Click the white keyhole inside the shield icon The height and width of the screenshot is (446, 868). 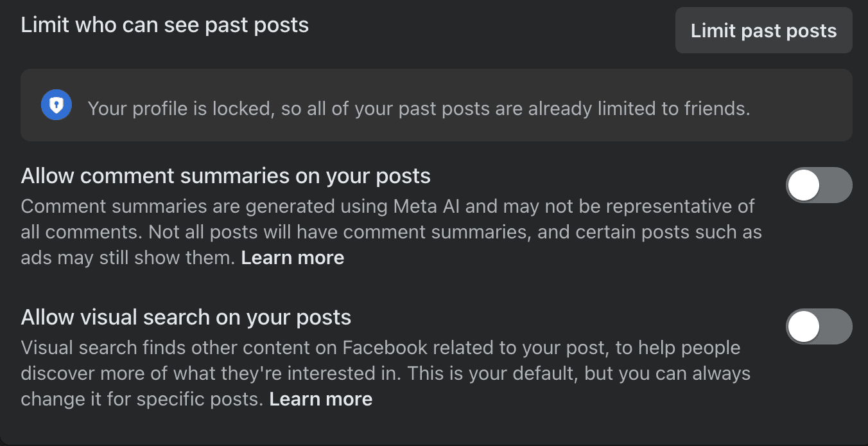coord(56,105)
